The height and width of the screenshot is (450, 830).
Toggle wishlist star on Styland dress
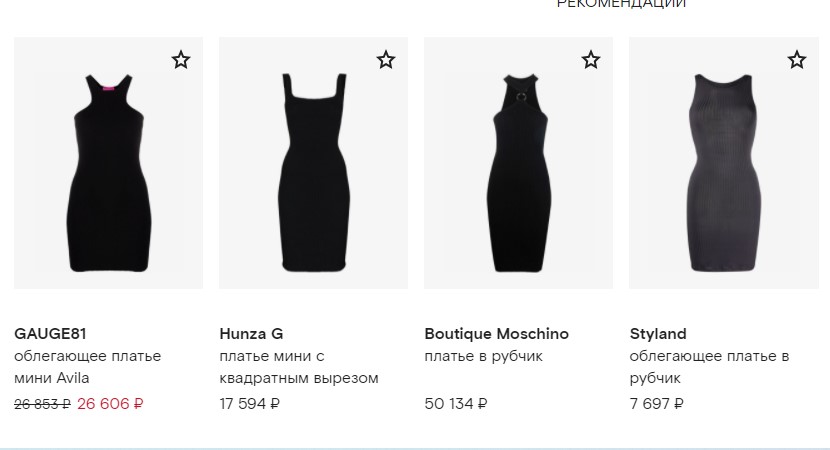coord(797,60)
